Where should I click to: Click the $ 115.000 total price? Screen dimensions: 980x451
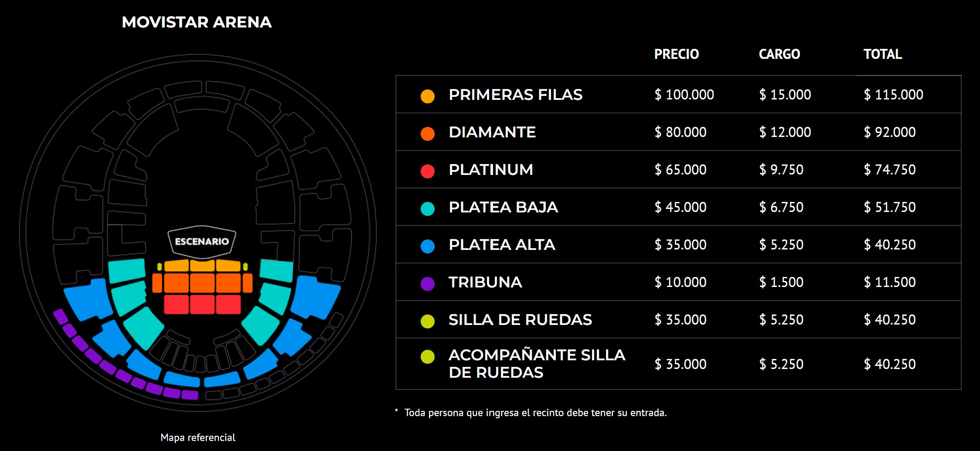[x=893, y=95]
